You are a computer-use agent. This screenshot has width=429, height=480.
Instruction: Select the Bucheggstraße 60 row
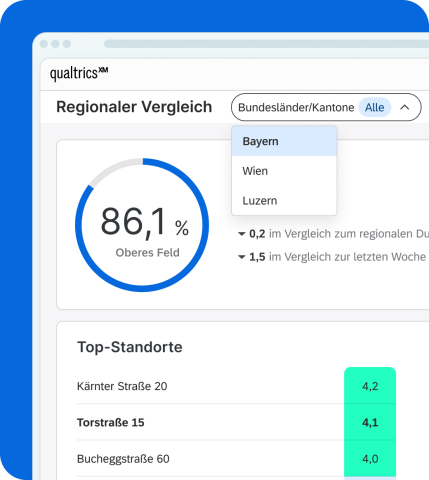(x=236, y=459)
